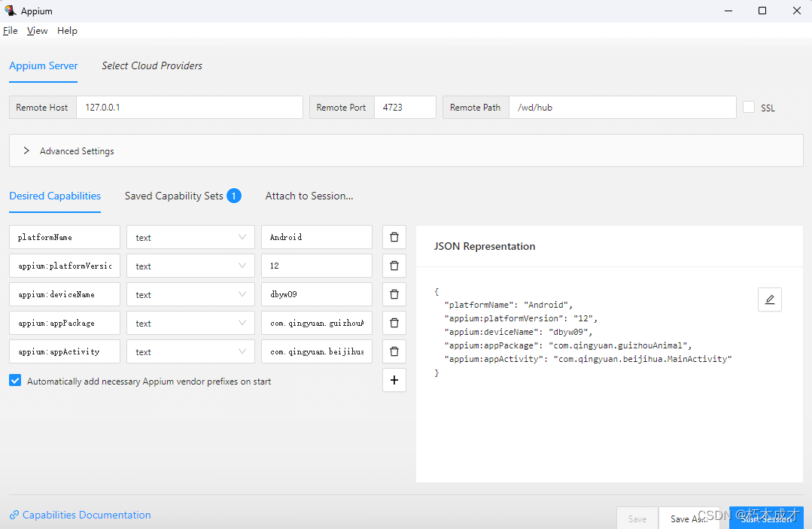Delete the appium:appActivity capability row
812x529 pixels.
coord(394,351)
